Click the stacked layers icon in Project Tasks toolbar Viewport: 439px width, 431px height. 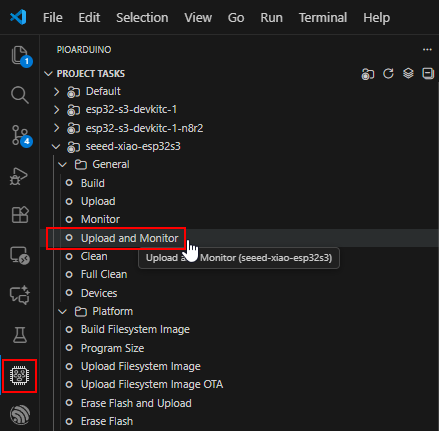pyautogui.click(x=408, y=73)
